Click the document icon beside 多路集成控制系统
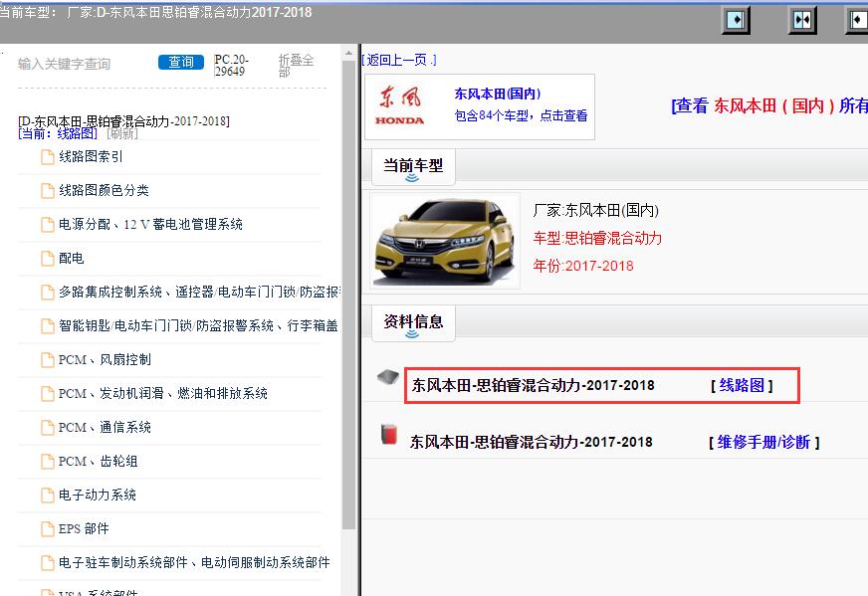The image size is (868, 596). pyautogui.click(x=48, y=293)
